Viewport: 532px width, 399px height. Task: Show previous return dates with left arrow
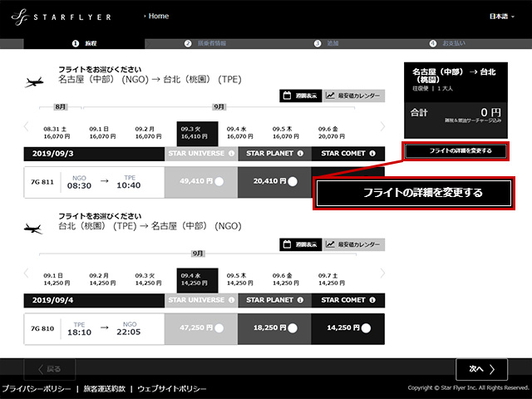pyautogui.click(x=26, y=274)
